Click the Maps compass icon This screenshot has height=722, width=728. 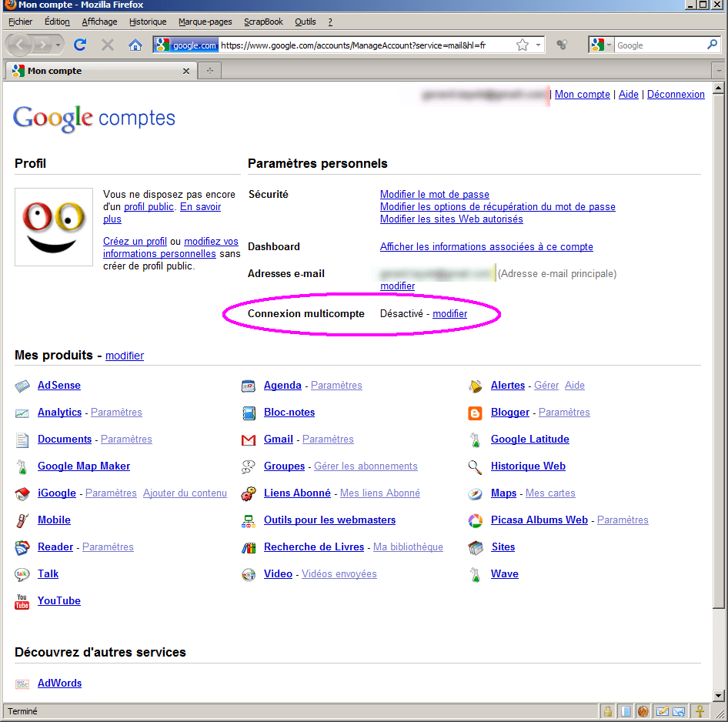pos(475,493)
